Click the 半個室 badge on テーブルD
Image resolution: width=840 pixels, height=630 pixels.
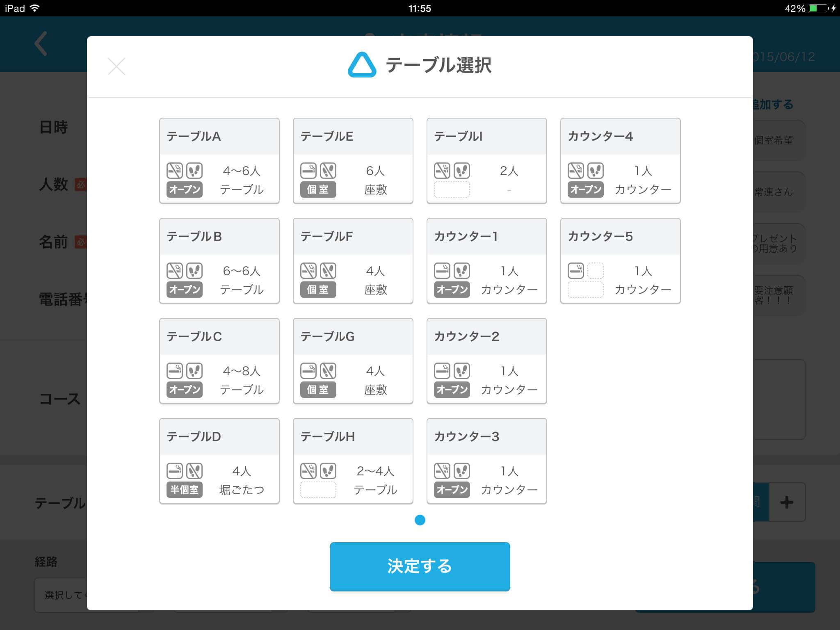[185, 490]
